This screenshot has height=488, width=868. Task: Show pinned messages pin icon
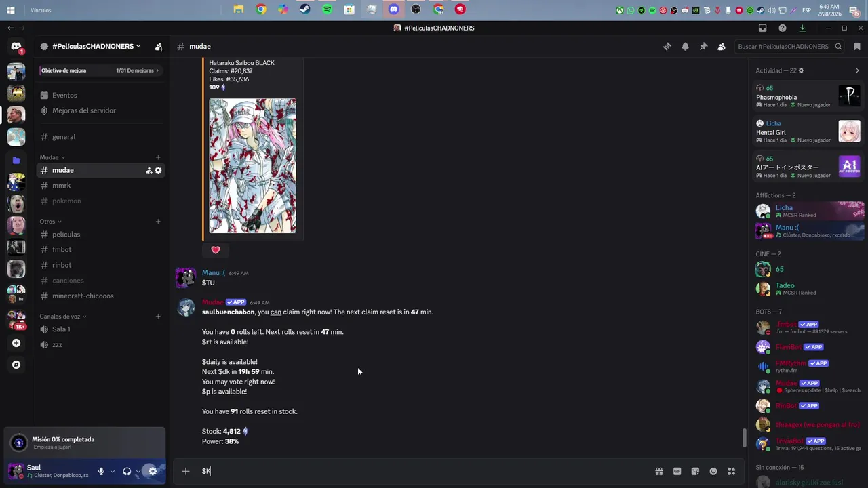tap(703, 47)
